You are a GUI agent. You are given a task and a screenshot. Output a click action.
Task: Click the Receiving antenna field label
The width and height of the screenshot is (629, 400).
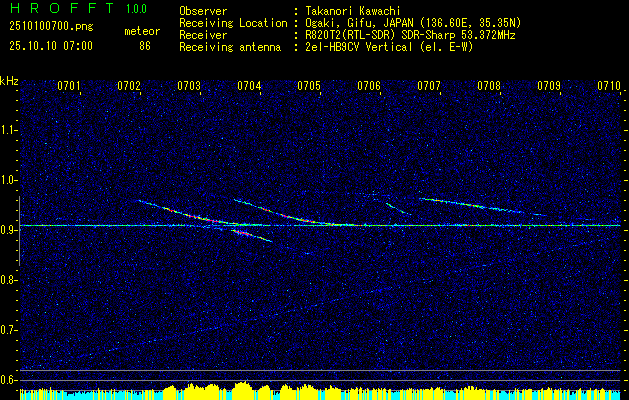point(230,47)
